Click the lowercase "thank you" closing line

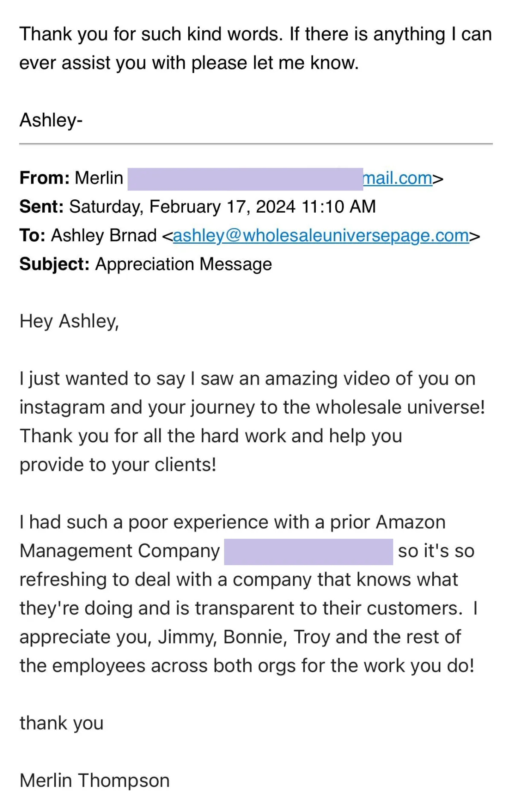point(62,723)
